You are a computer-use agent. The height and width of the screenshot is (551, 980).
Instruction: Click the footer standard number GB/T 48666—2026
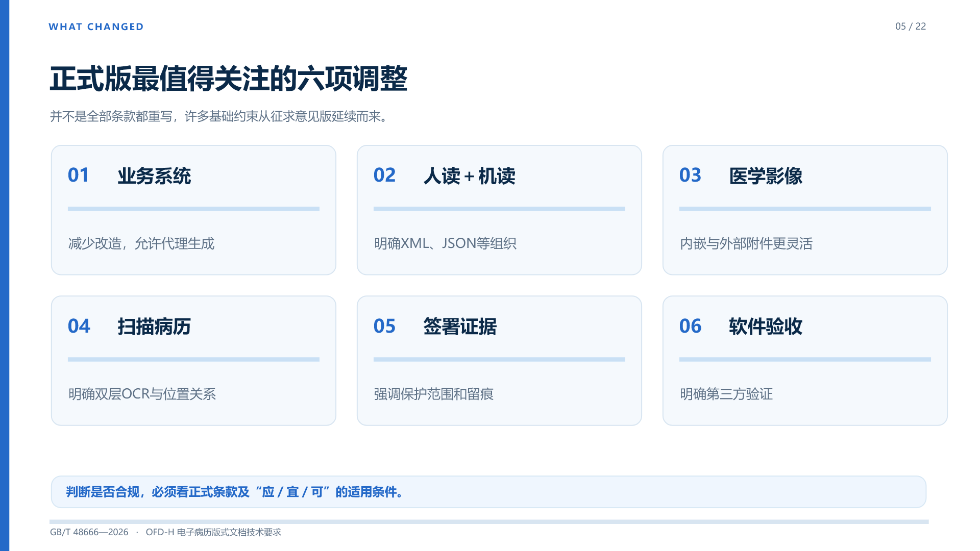(x=89, y=532)
